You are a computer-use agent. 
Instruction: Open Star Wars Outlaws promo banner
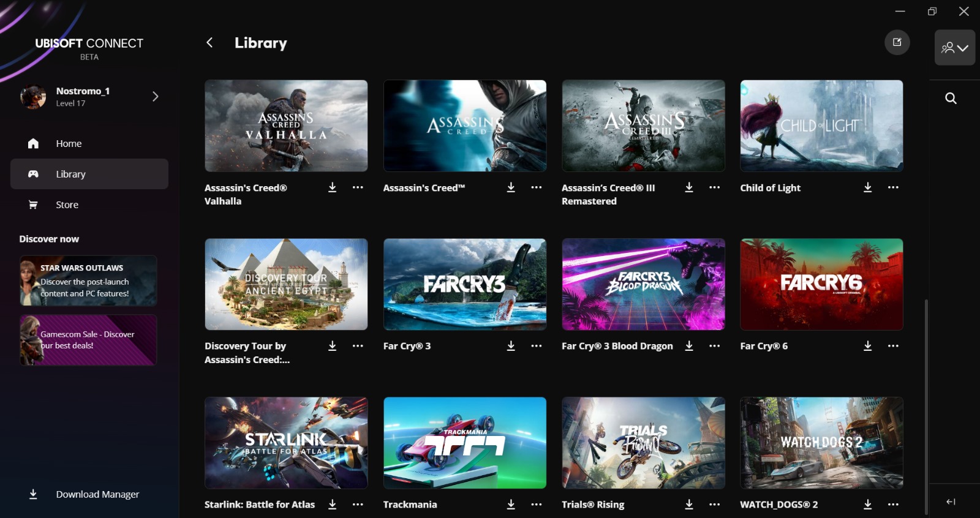click(88, 280)
